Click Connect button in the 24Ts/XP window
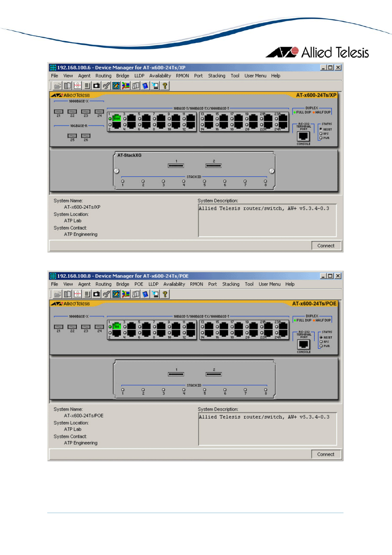The height and width of the screenshot is (555, 392). 326,246
